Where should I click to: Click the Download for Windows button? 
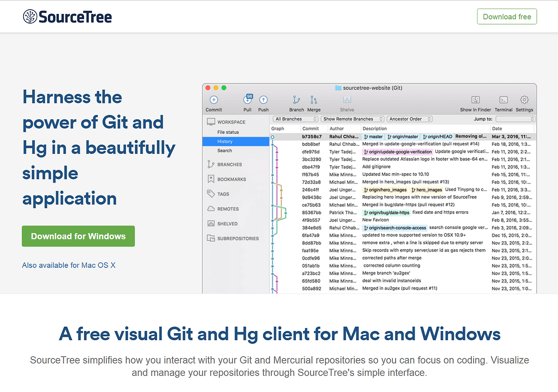(x=78, y=236)
